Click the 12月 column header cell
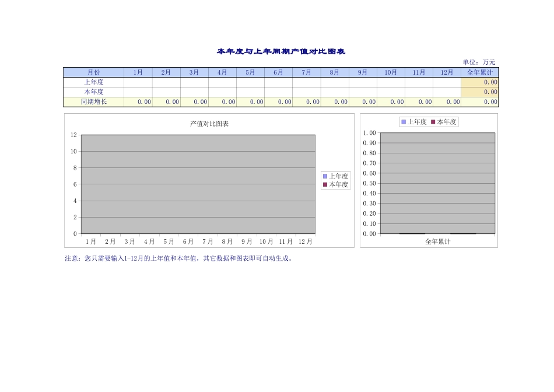 pyautogui.click(x=446, y=72)
